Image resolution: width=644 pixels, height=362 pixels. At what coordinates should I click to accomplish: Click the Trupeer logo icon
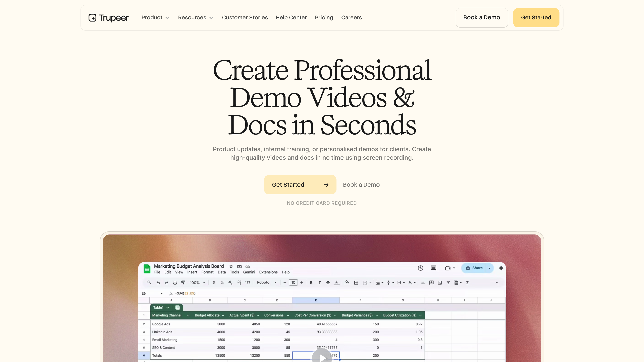click(92, 18)
